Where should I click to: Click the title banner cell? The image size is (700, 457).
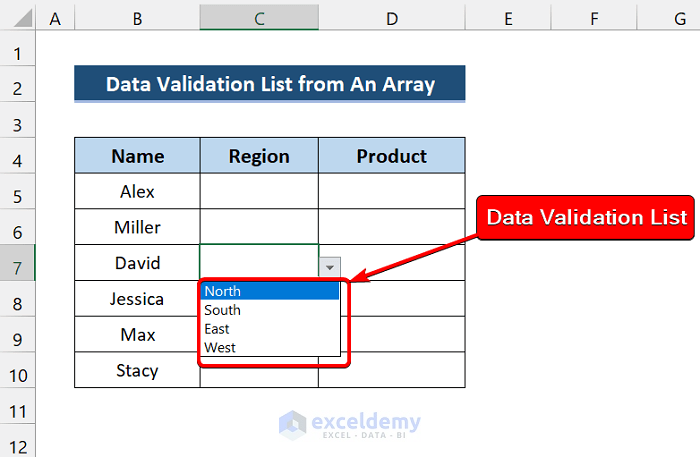[x=270, y=84]
